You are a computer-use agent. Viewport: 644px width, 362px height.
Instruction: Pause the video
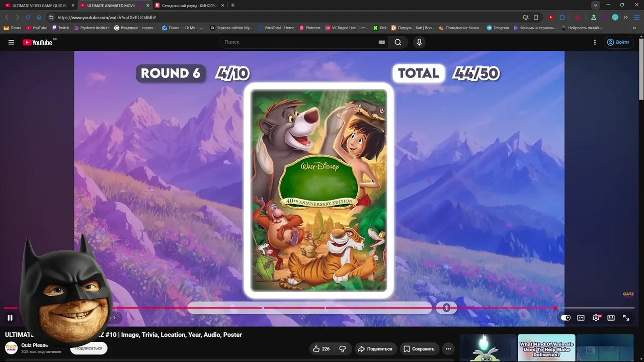(10, 318)
